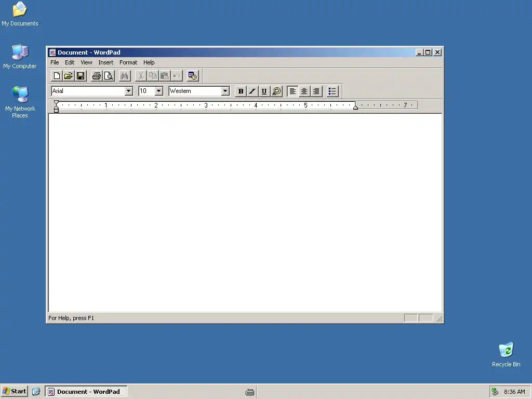Save the document with the floppy disk icon

[x=81, y=76]
